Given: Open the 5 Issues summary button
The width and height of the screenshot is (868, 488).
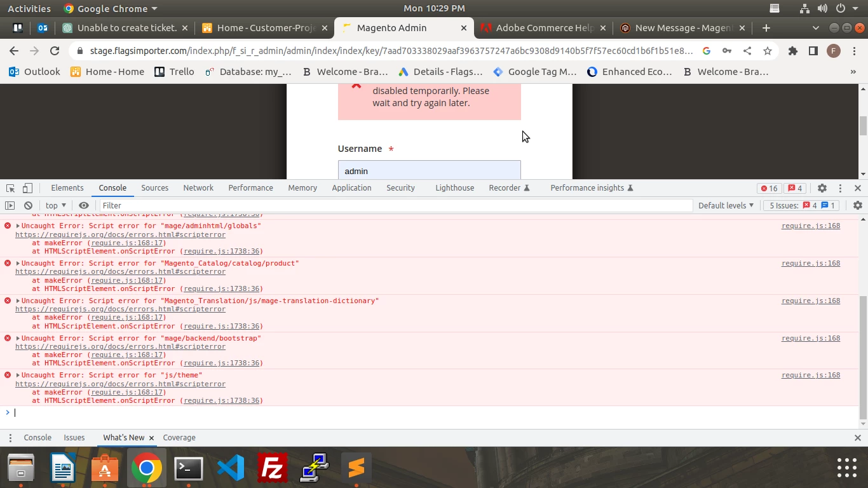Looking at the screenshot, I should (803, 205).
